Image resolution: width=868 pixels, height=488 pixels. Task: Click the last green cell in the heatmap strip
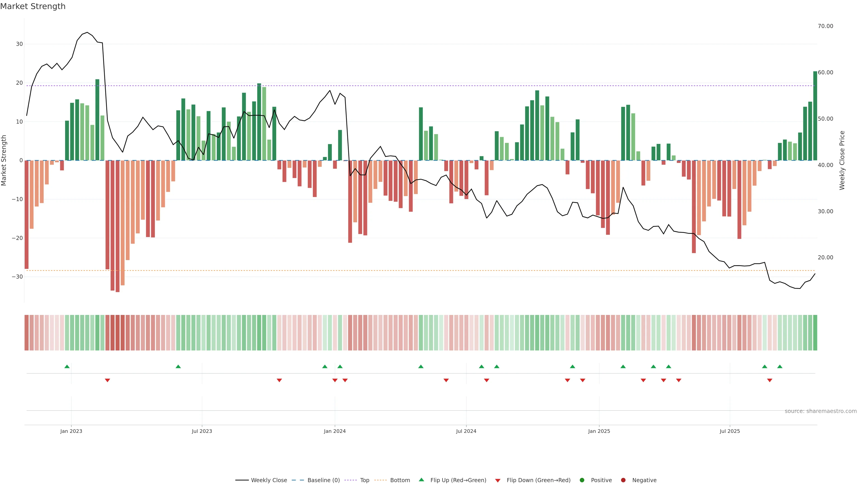point(815,333)
